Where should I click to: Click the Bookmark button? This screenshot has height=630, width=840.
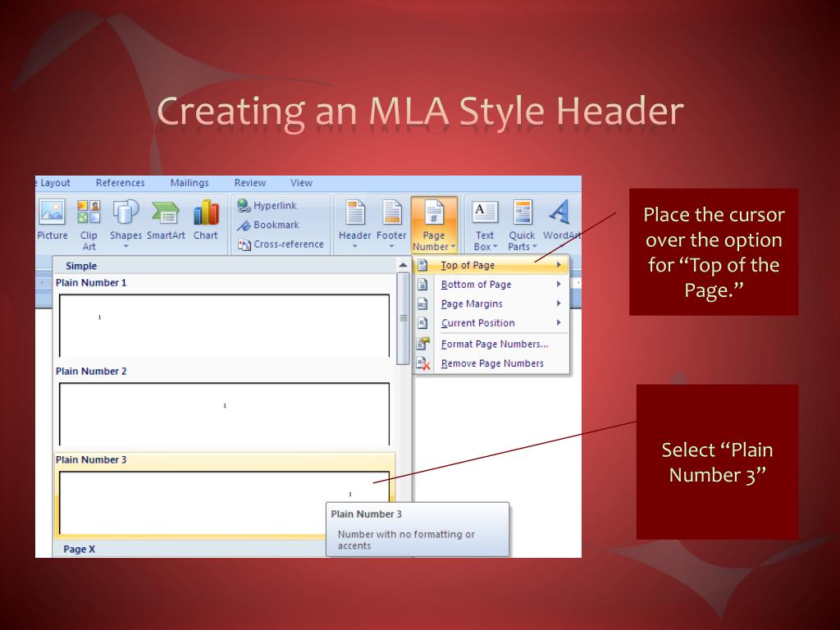[x=268, y=225]
